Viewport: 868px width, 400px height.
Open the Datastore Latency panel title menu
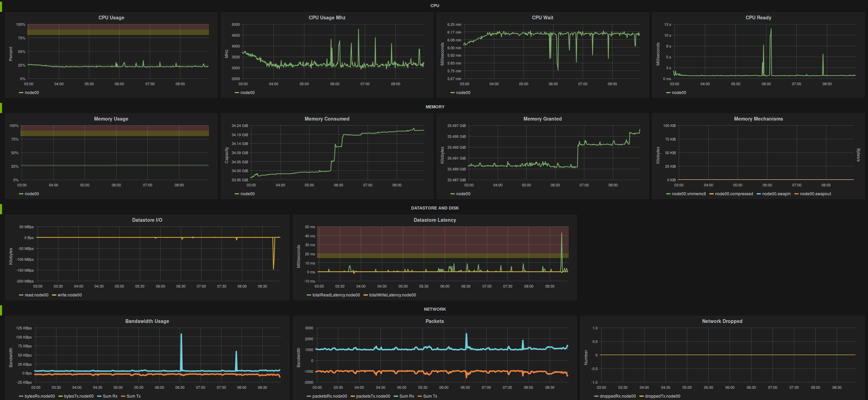[435, 220]
